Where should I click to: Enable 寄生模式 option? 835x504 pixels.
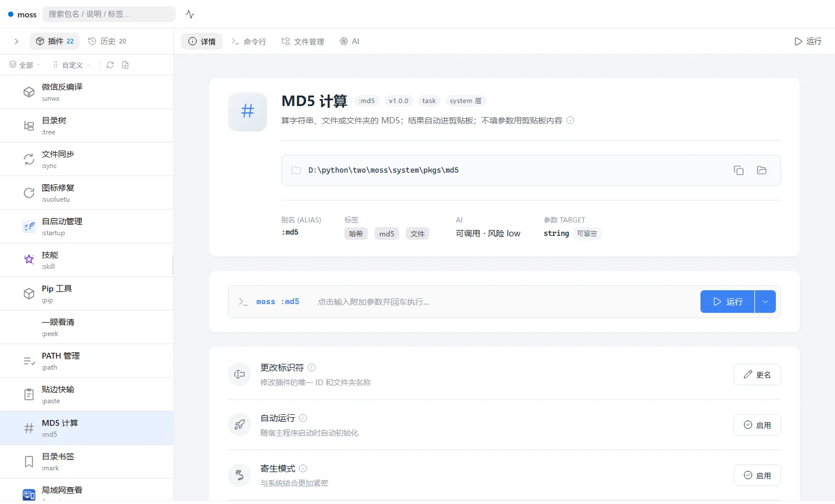757,476
